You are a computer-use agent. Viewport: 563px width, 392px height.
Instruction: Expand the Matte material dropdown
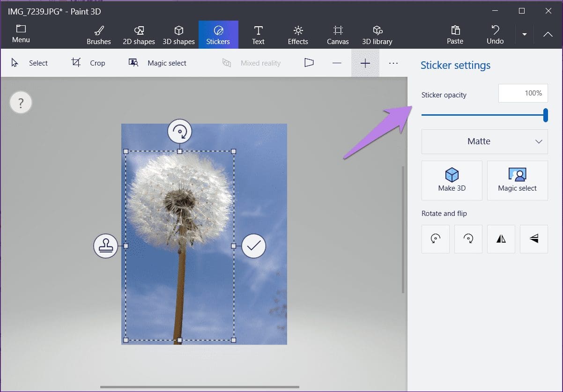pos(485,141)
